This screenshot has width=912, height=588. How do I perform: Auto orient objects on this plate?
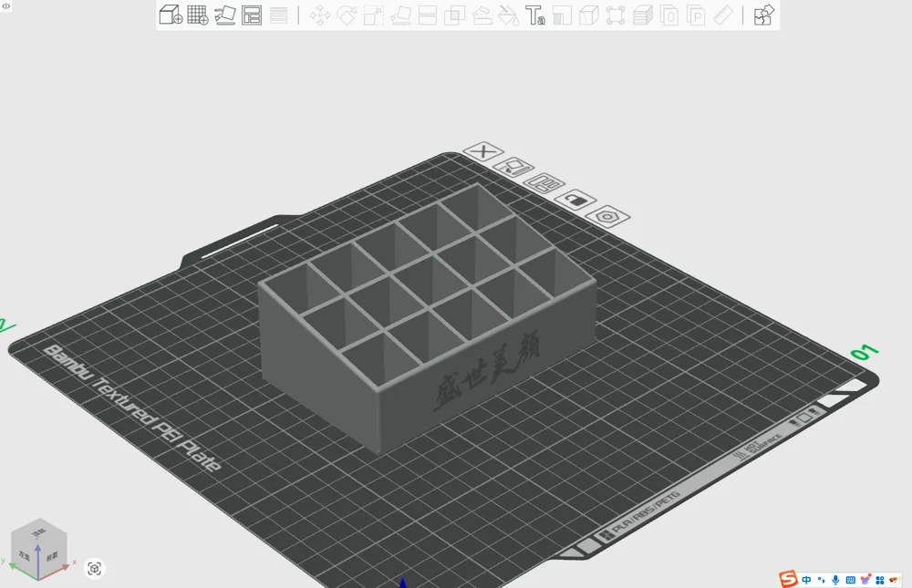tap(513, 167)
